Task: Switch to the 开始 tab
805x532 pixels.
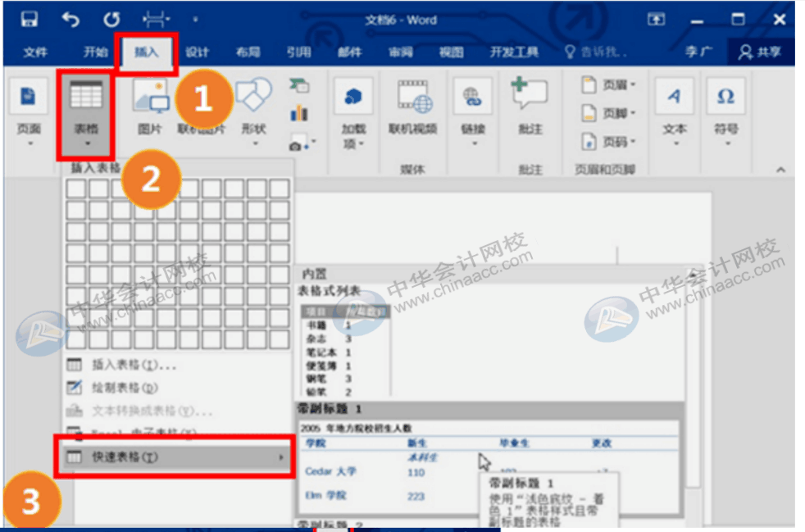Action: click(x=96, y=52)
